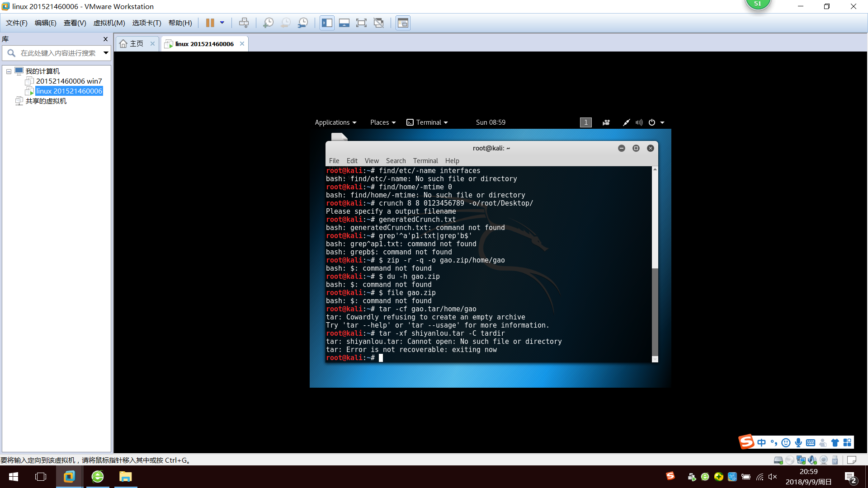The width and height of the screenshot is (868, 488).
Task: Enter full screen mode icon
Action: tap(361, 23)
